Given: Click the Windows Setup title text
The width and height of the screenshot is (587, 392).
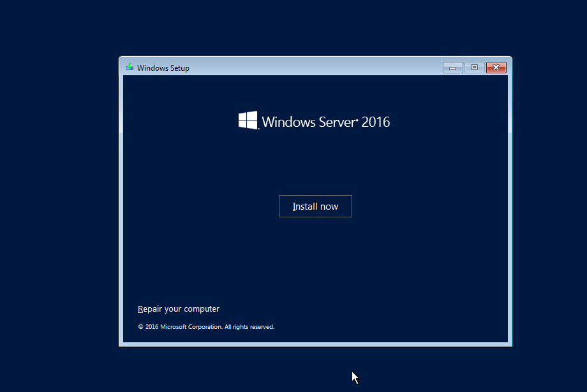Looking at the screenshot, I should 163,68.
